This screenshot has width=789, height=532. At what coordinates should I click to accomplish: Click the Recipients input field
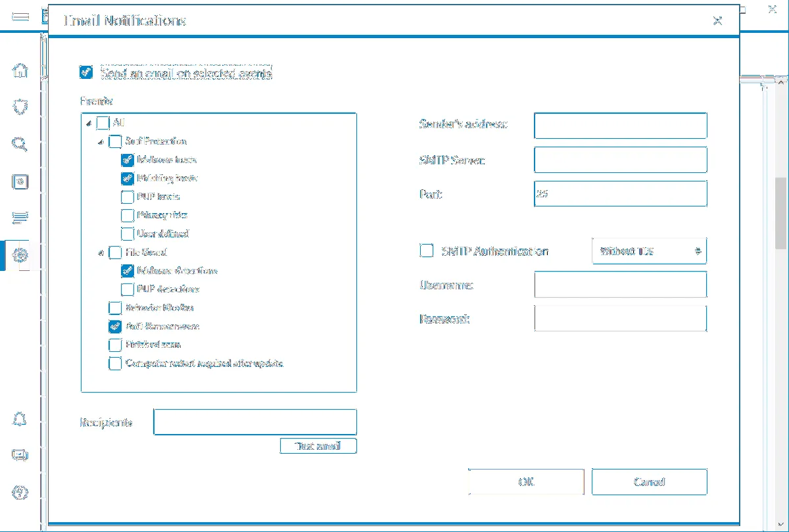tap(255, 422)
